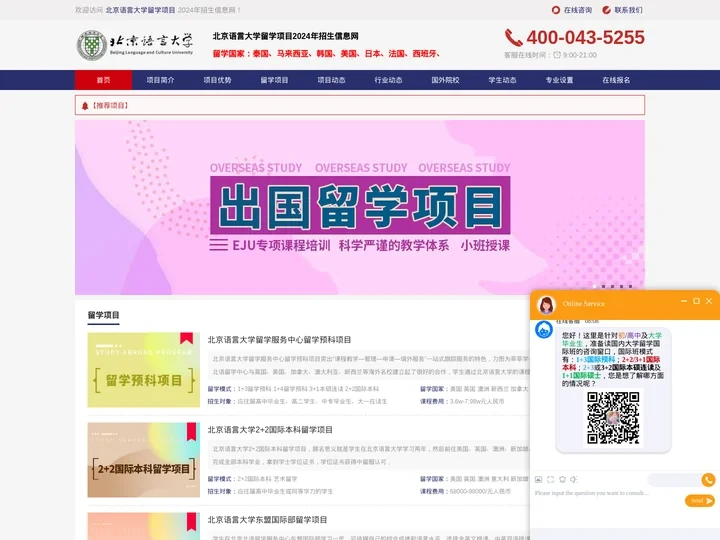
Task: Click the red bookmark on 2+2国际本科 thumbnail
Action: [191, 432]
